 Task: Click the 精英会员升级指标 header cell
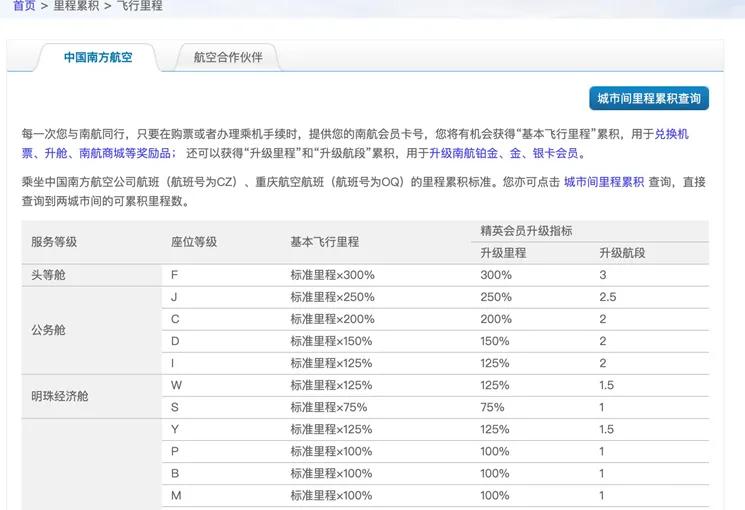coord(526,230)
